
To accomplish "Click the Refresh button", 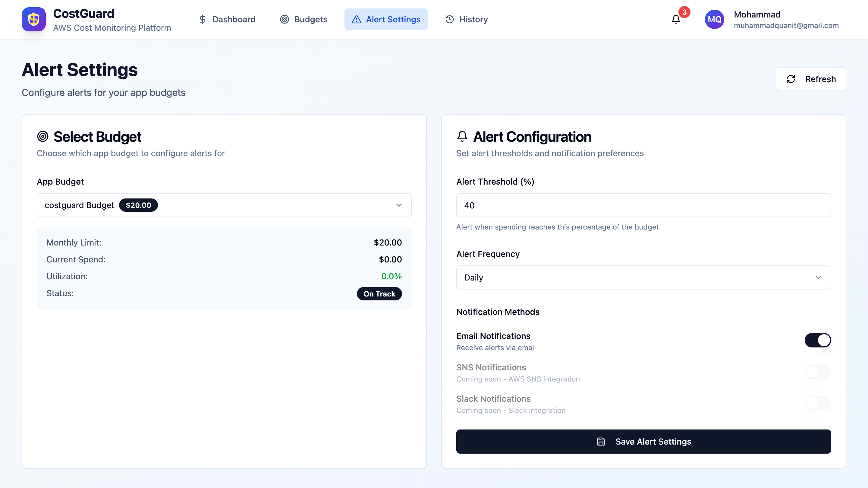I will click(x=810, y=79).
